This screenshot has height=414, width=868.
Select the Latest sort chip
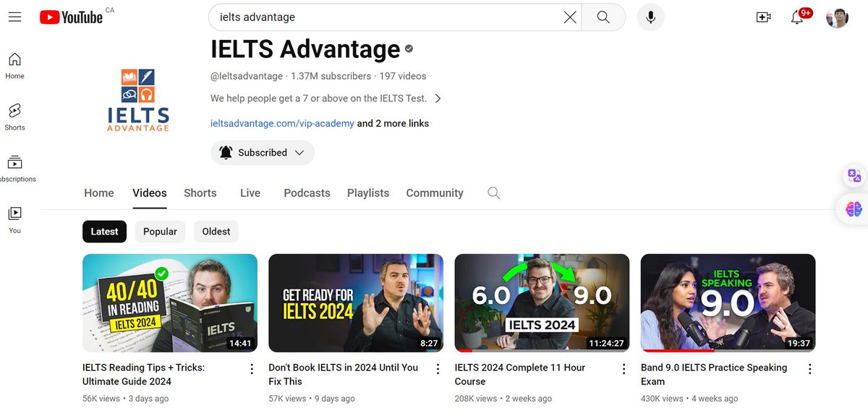pos(104,232)
